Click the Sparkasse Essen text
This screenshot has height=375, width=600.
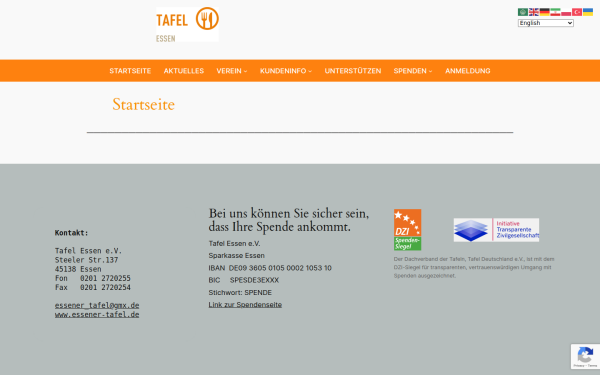point(236,255)
